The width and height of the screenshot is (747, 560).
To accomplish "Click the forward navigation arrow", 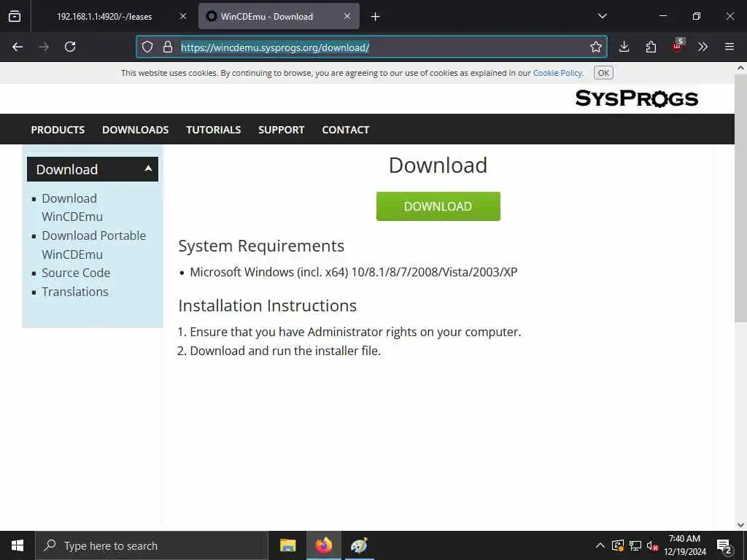I will 44,47.
